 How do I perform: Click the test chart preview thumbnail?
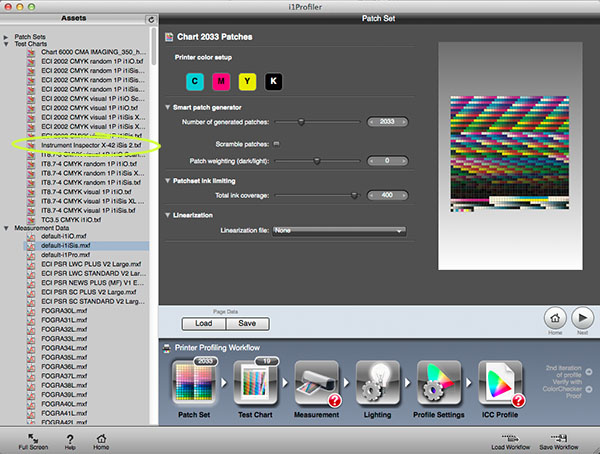[x=510, y=154]
